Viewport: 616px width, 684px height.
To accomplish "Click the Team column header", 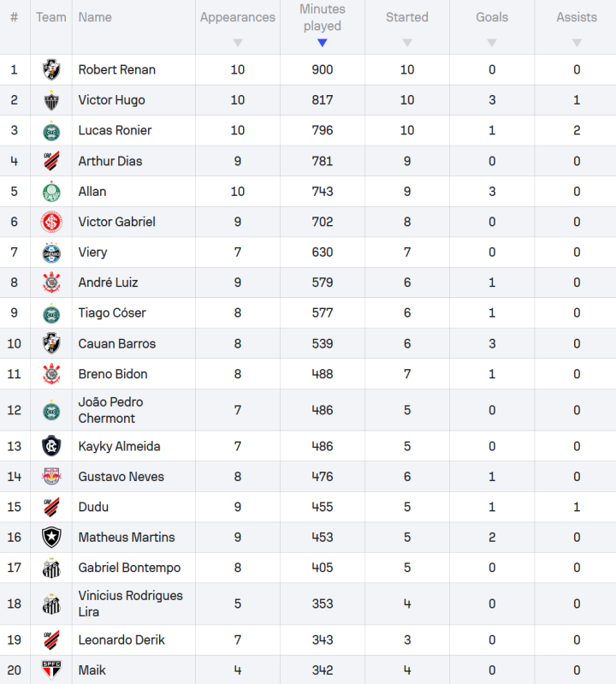I will [x=51, y=17].
